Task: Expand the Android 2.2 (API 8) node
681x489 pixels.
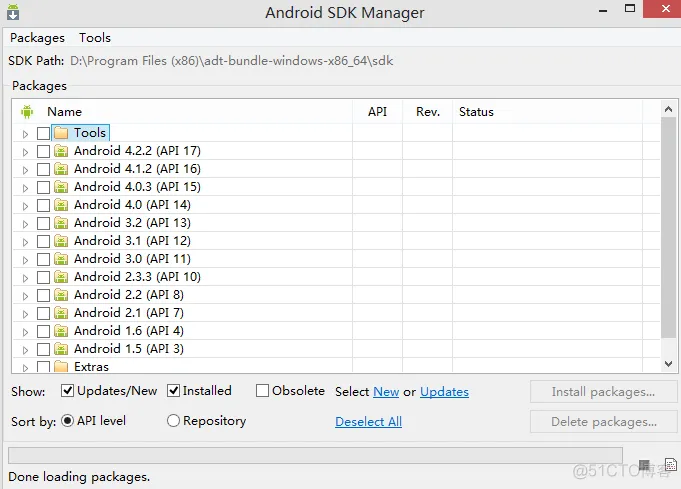Action: tap(25, 297)
